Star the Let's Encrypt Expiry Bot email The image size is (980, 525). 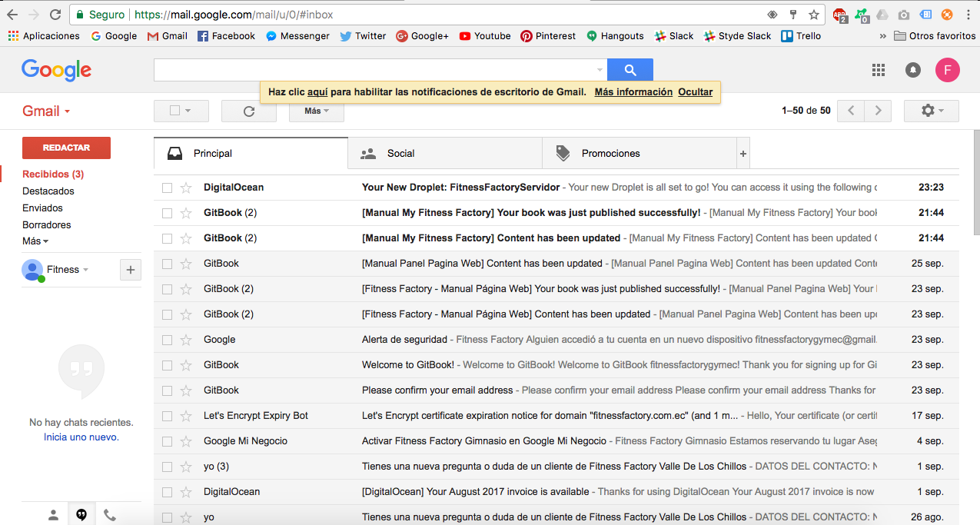(x=185, y=416)
